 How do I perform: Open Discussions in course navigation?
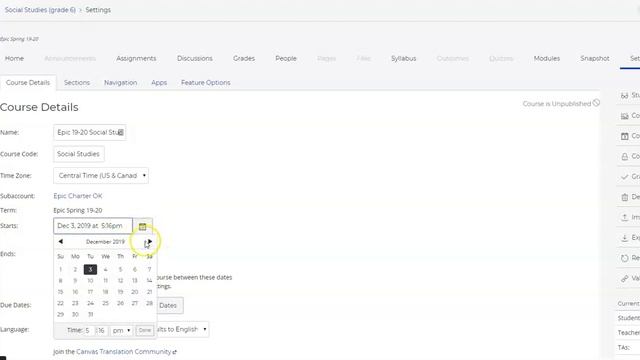coord(195,58)
